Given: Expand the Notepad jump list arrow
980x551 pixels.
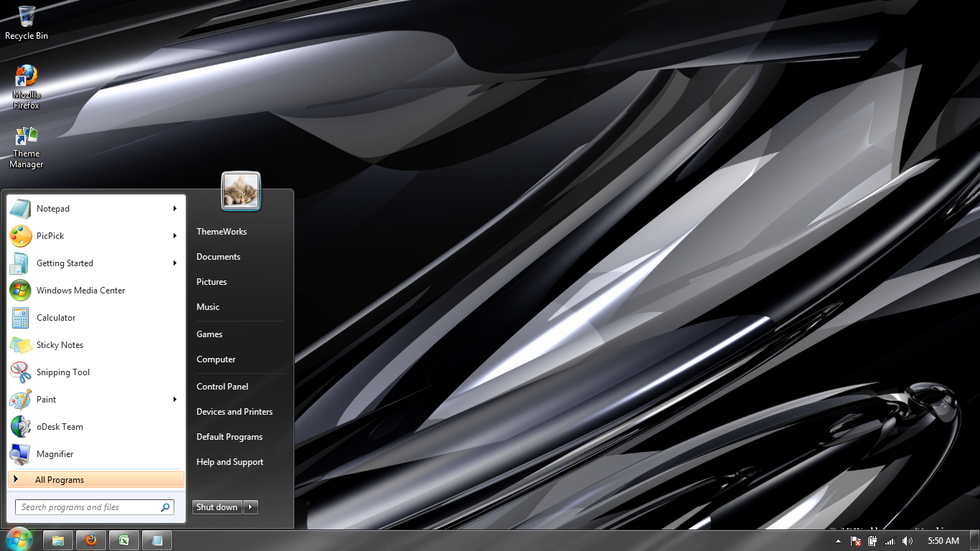Looking at the screenshot, I should click(x=174, y=209).
